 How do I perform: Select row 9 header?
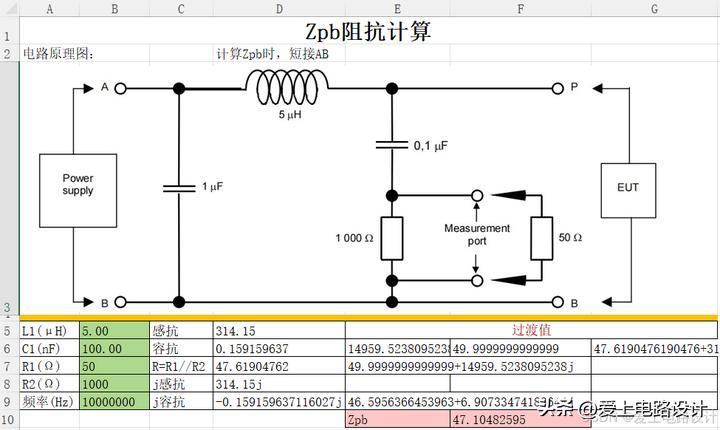9,402
